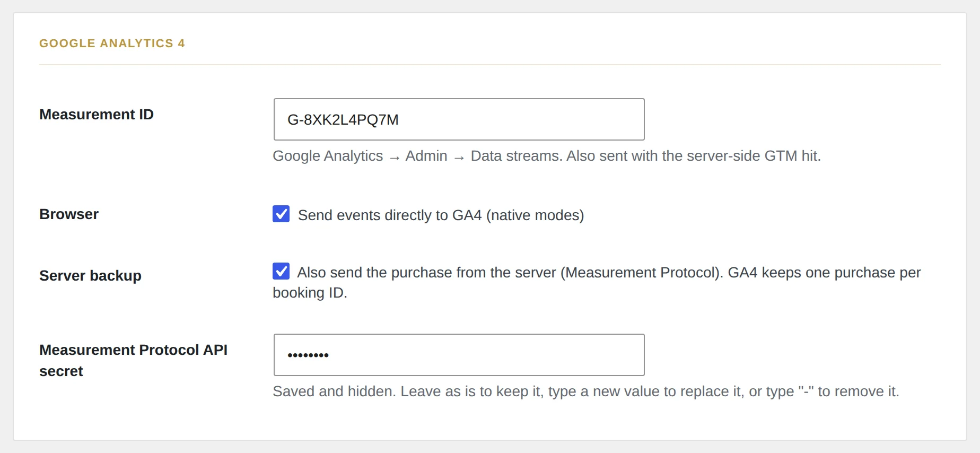This screenshot has height=453, width=980.
Task: Click the Measurement Protocol API secret label
Action: 133,361
